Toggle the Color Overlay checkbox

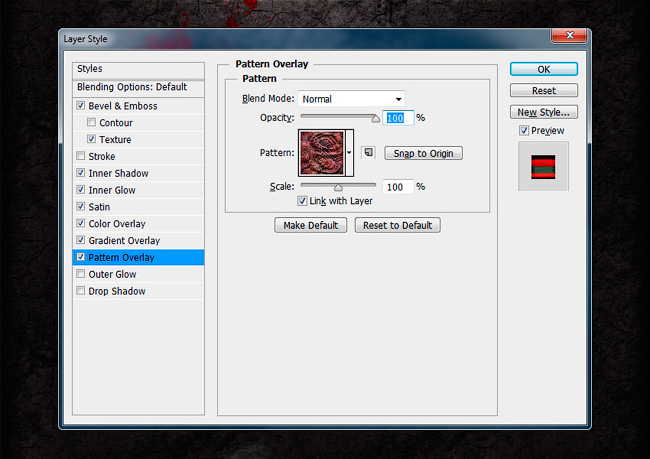(x=81, y=223)
